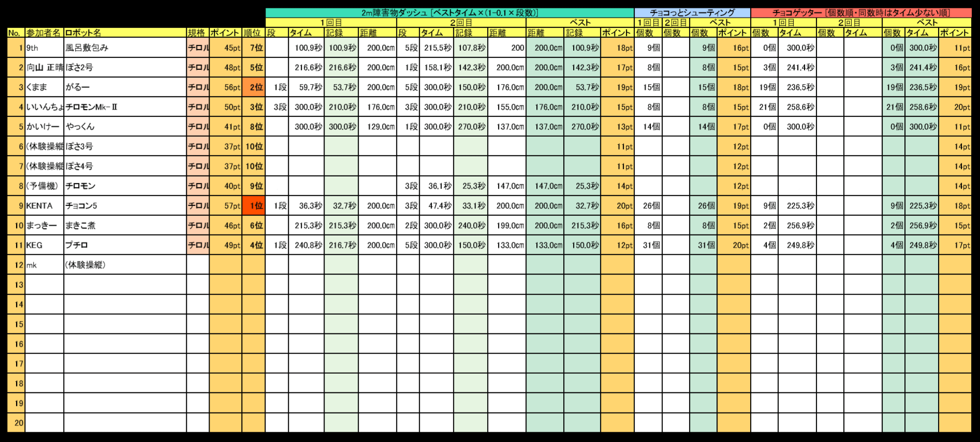
Task: Click participant cell '(予備機)'
Action: click(45, 186)
